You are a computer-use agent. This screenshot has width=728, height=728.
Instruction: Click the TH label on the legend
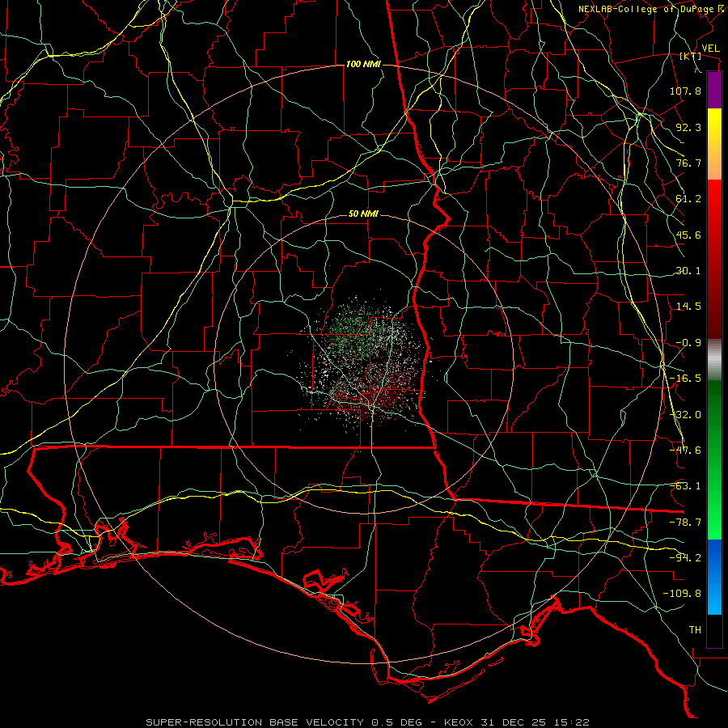(695, 630)
